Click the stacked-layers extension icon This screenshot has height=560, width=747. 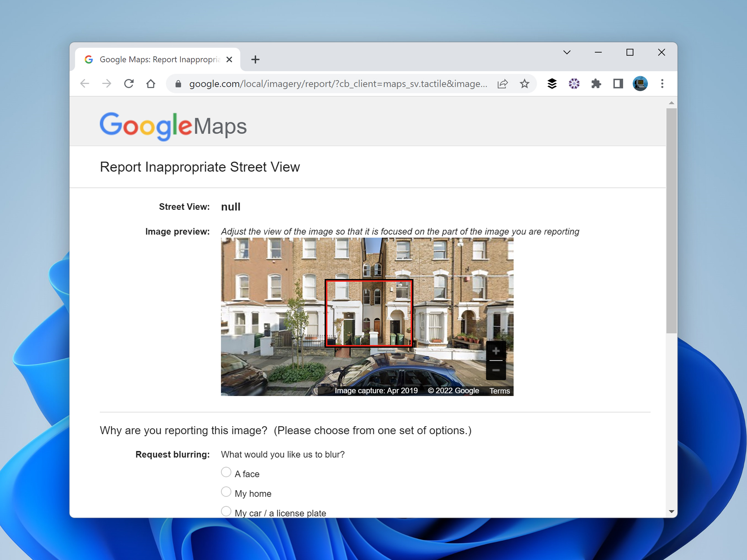[552, 83]
